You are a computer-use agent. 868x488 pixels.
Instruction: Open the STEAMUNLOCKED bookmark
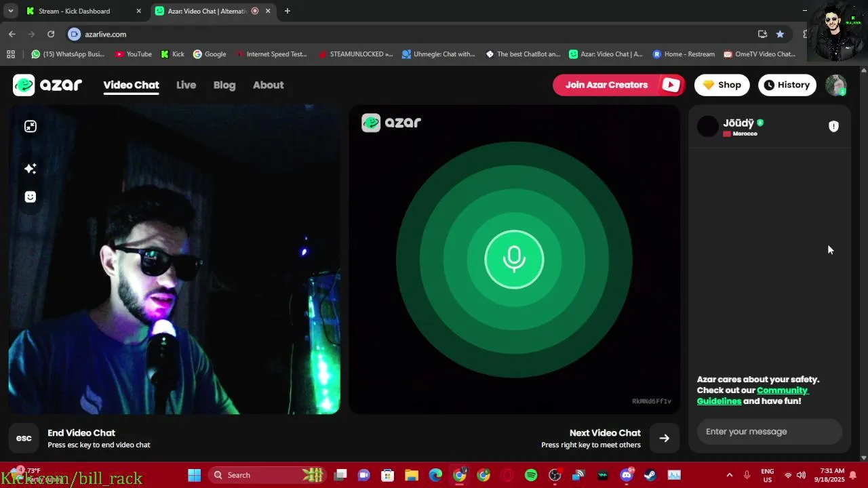(x=355, y=54)
